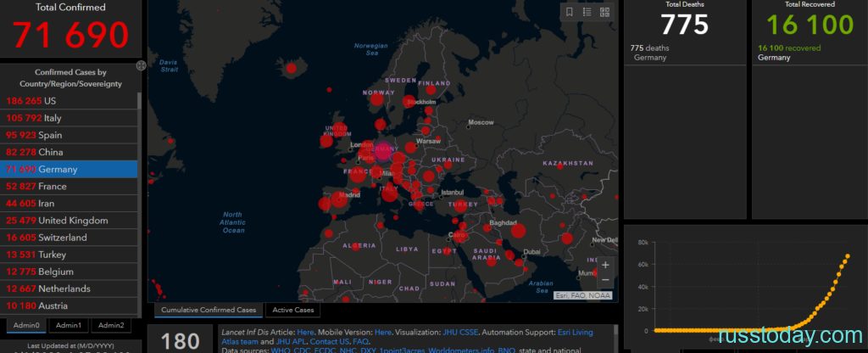Click the Esri, FAO, NOAA attribution
This screenshot has width=868, height=353.
point(583,296)
